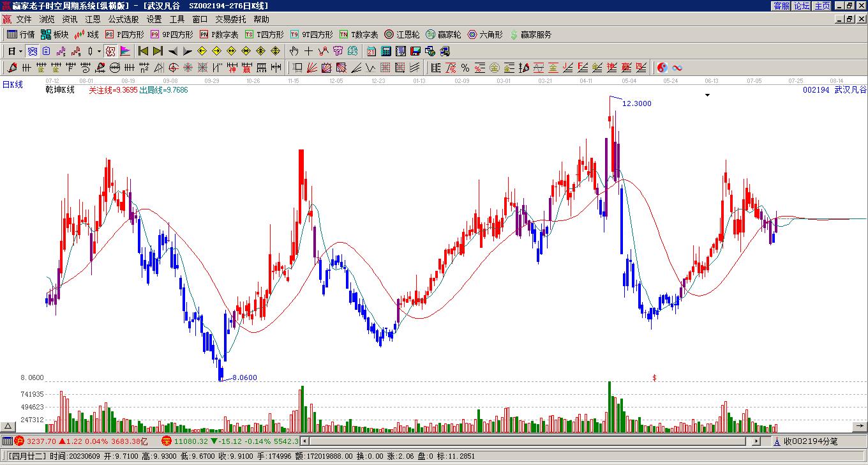Click the grid icon at status bar left
The height and width of the screenshot is (465, 868).
point(7,441)
